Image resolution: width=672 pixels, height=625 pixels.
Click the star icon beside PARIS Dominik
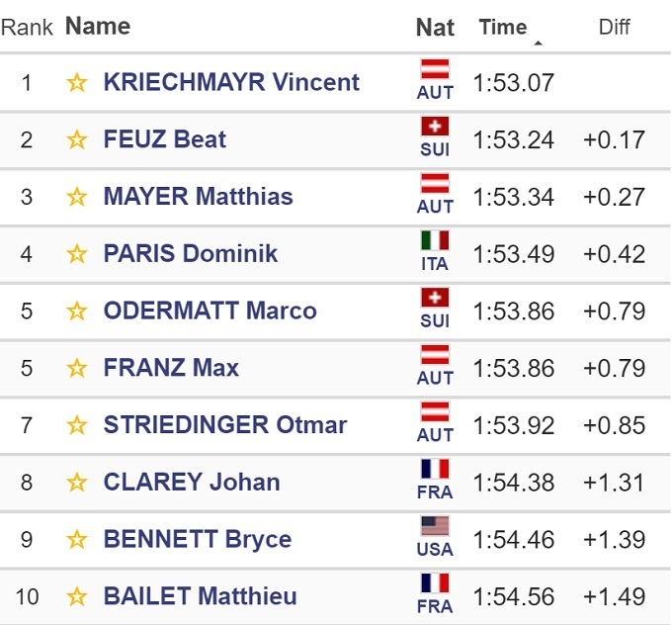click(77, 254)
